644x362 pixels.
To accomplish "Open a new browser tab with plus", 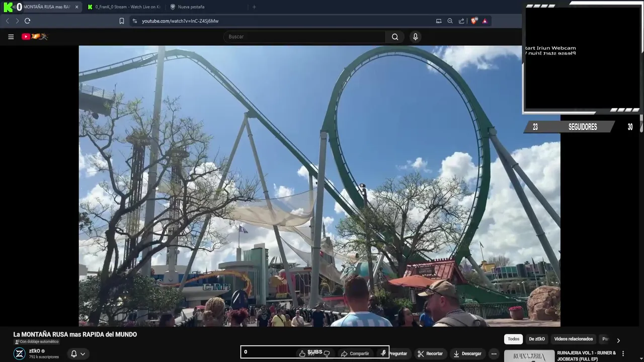I will click(x=254, y=7).
